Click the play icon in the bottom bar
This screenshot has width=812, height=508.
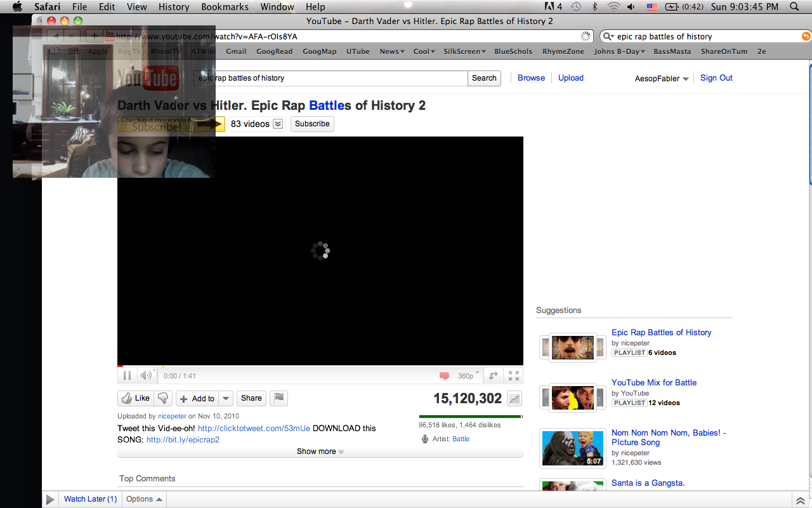(50, 500)
